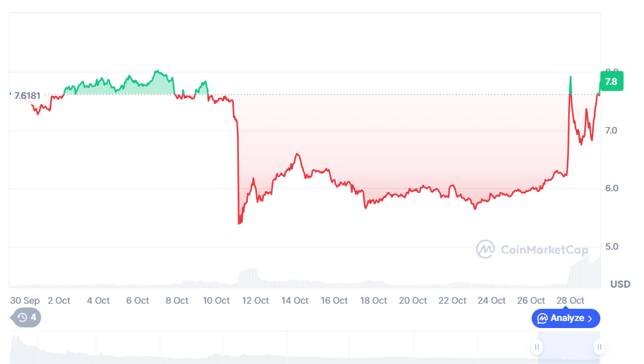Click the 6.0 price axis label

[611, 188]
